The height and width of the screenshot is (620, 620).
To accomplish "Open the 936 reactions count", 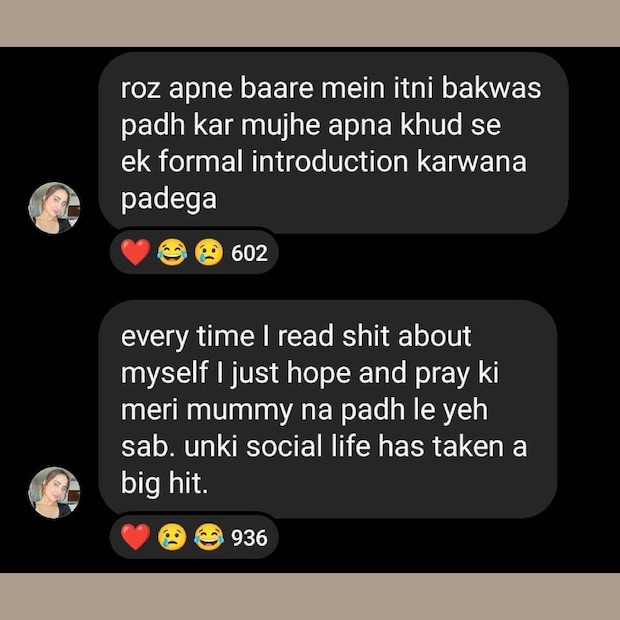I will (x=249, y=538).
